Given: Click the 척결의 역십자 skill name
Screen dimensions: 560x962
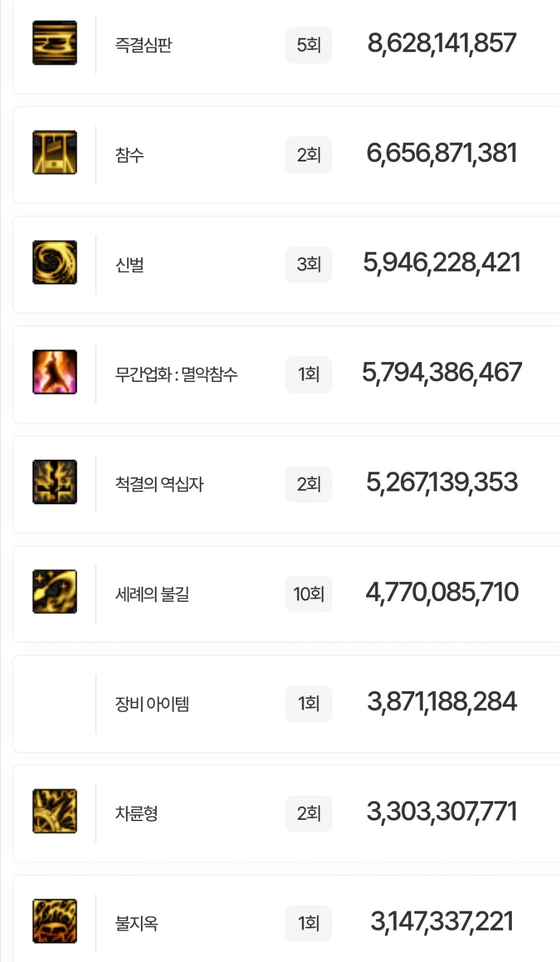Looking at the screenshot, I should [x=160, y=484].
